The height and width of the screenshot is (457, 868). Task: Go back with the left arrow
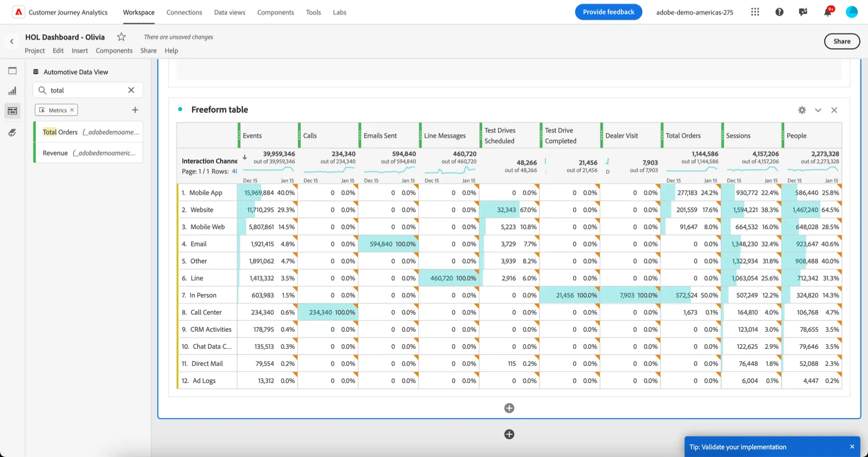click(x=12, y=41)
